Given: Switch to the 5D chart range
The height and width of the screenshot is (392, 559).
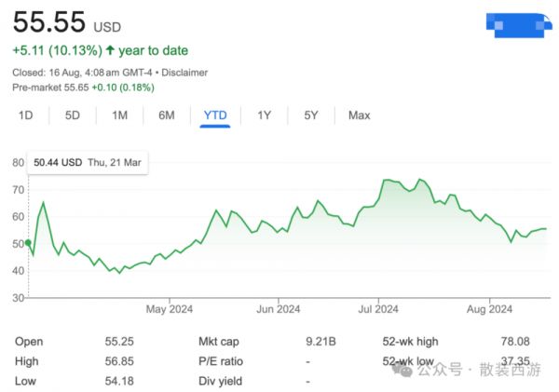Looking at the screenshot, I should pos(73,115).
